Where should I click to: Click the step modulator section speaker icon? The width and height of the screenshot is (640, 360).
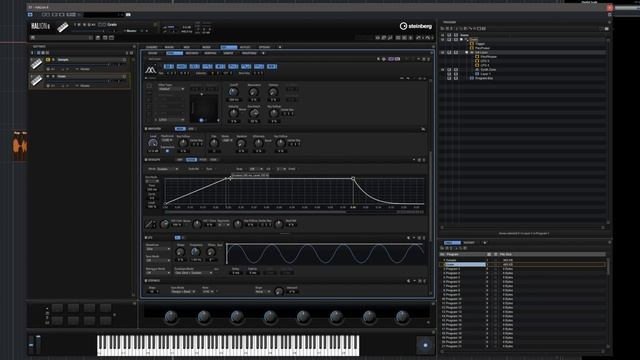click(x=409, y=281)
